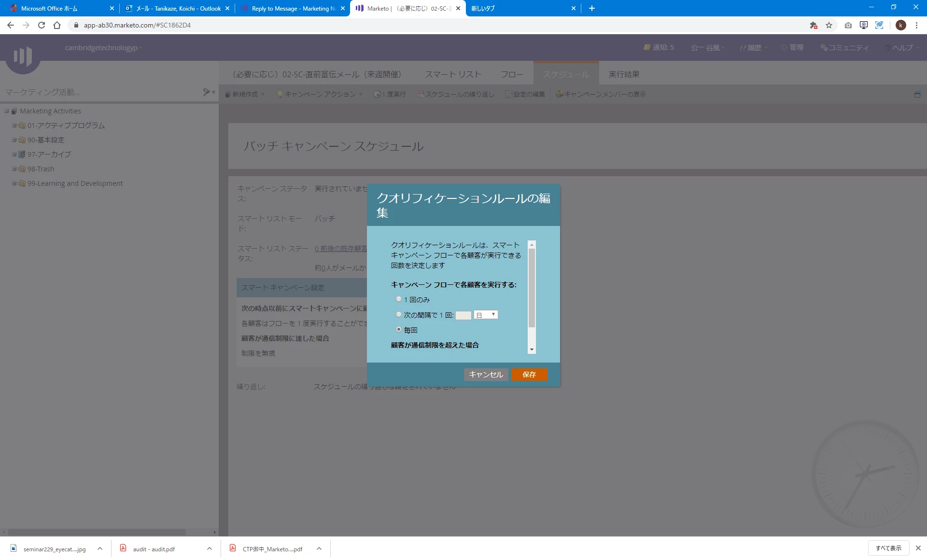927x560 pixels.
Task: Click the 保存 save button
Action: pos(529,375)
